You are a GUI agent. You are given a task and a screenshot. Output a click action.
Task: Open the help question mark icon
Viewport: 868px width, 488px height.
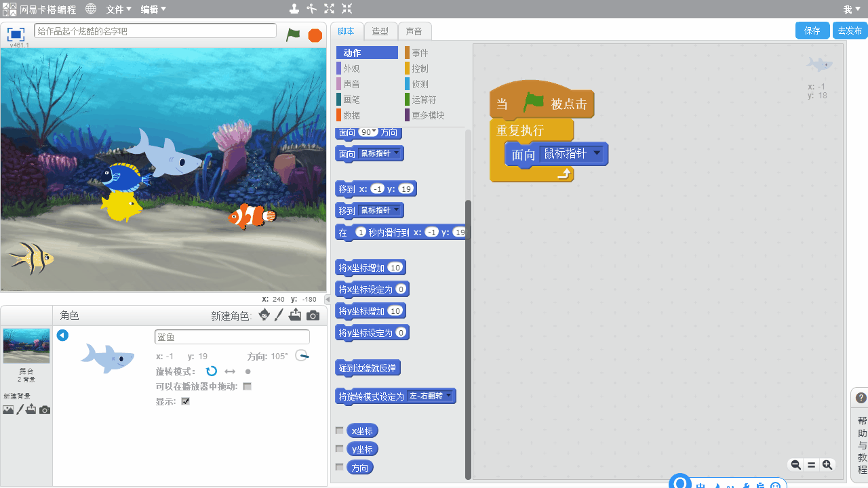[x=861, y=398]
